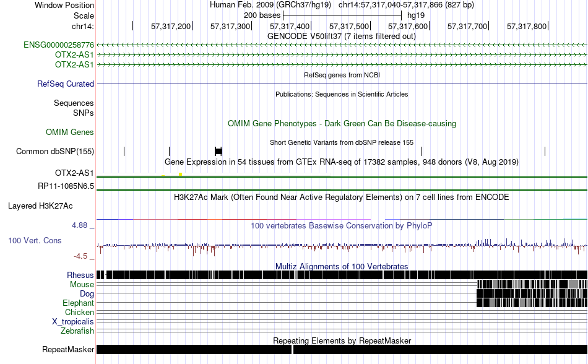Click the Human Feb. 2009 (GRCh37/hg19) text
The height and width of the screenshot is (364, 588).
tap(270, 5)
